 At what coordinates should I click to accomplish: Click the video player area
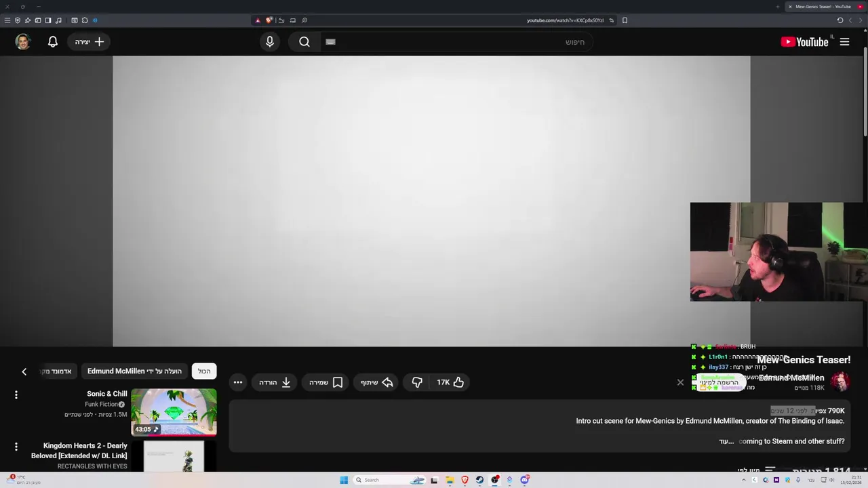[x=431, y=201]
